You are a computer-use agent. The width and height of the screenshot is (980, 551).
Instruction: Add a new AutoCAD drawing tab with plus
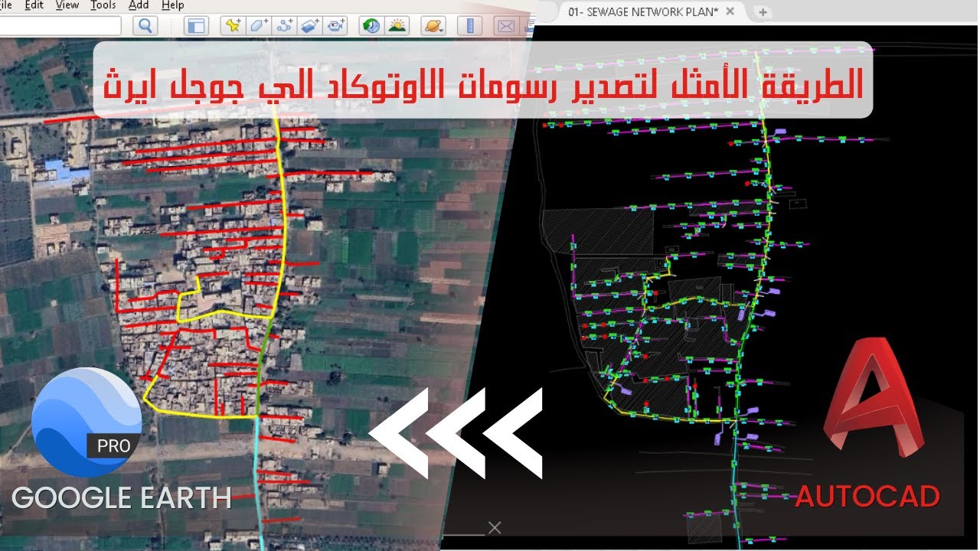tap(762, 12)
